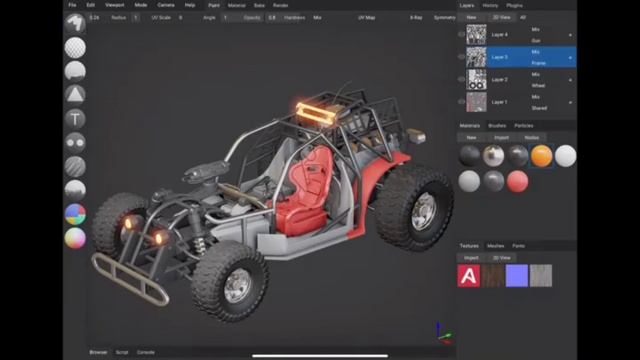This screenshot has height=360, width=640.
Task: Open the File menu
Action: [x=72, y=5]
